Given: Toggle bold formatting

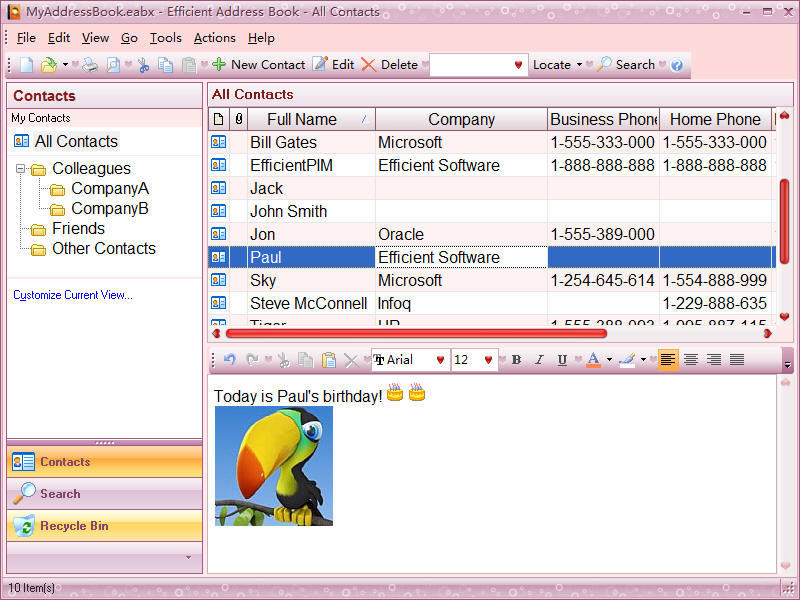Looking at the screenshot, I should pos(516,360).
